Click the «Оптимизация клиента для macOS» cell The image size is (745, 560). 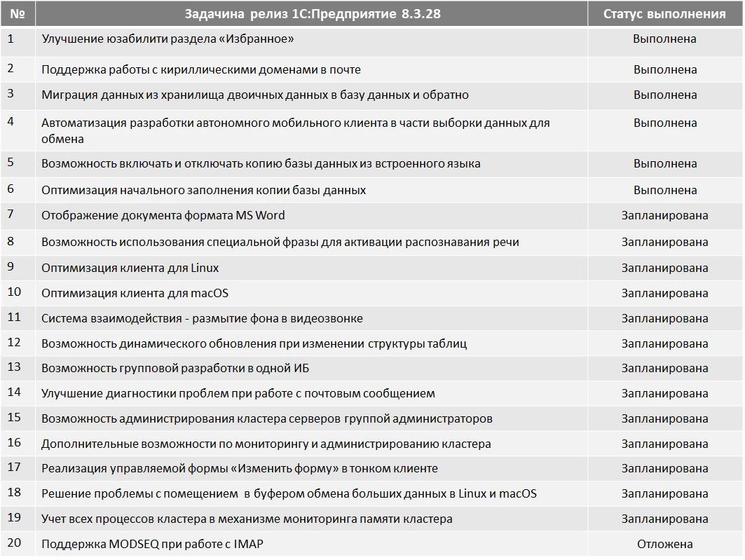pyautogui.click(x=135, y=293)
